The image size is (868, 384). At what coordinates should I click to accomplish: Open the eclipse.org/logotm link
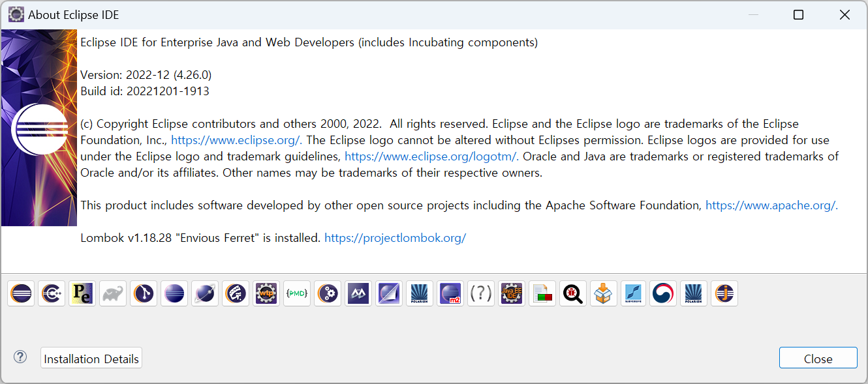point(431,156)
